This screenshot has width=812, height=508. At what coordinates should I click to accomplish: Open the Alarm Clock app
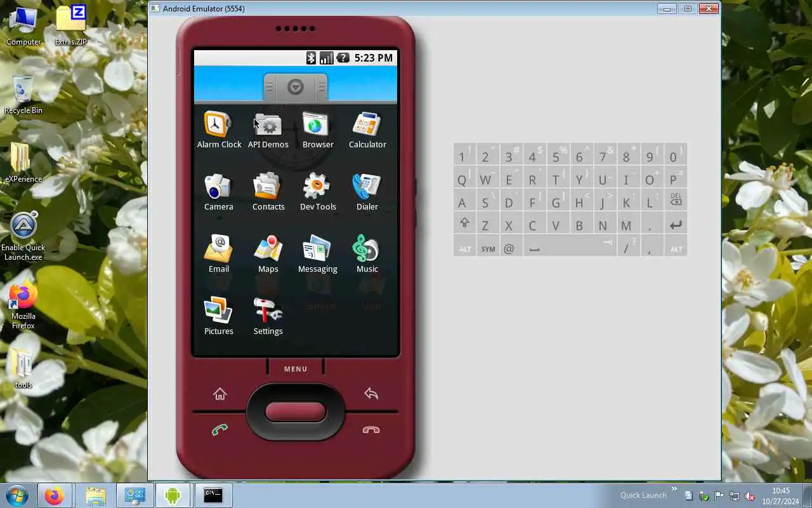pyautogui.click(x=219, y=130)
